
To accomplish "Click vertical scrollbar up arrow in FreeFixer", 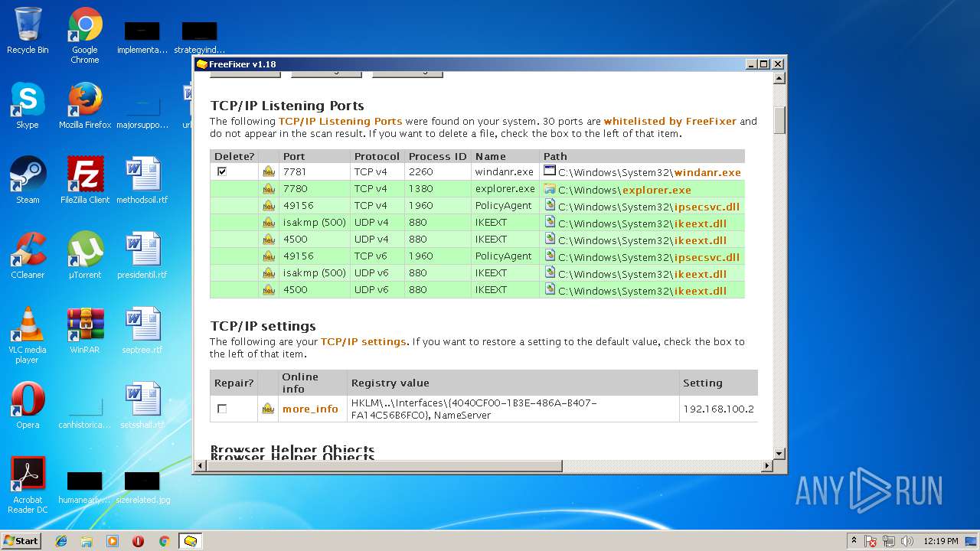I will pyautogui.click(x=779, y=78).
